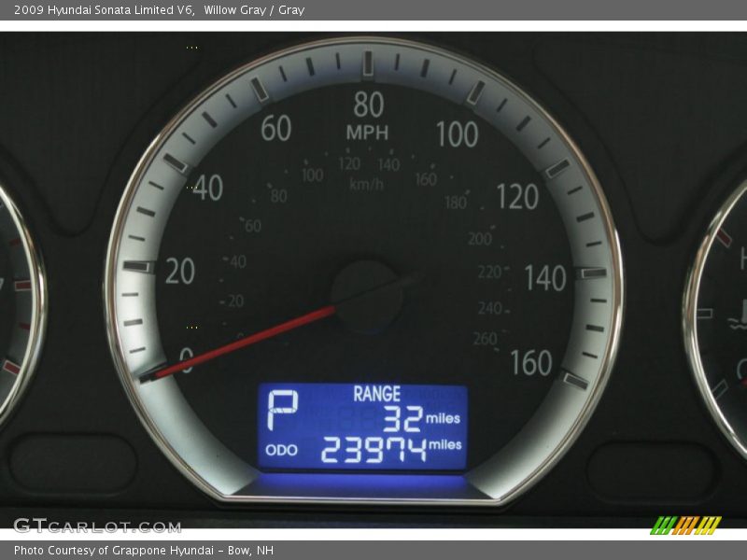The height and width of the screenshot is (560, 747).
Task: Click the 60 mph marking
Action: pos(275,128)
